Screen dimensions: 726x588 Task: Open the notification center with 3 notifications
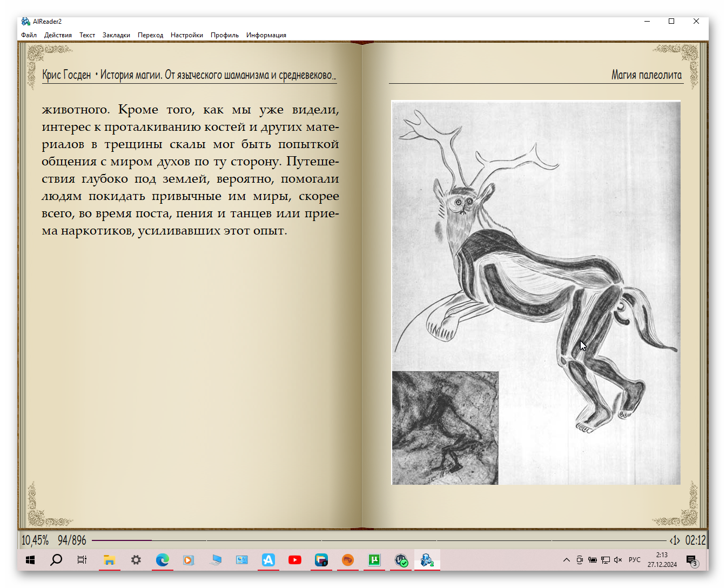[x=693, y=560]
